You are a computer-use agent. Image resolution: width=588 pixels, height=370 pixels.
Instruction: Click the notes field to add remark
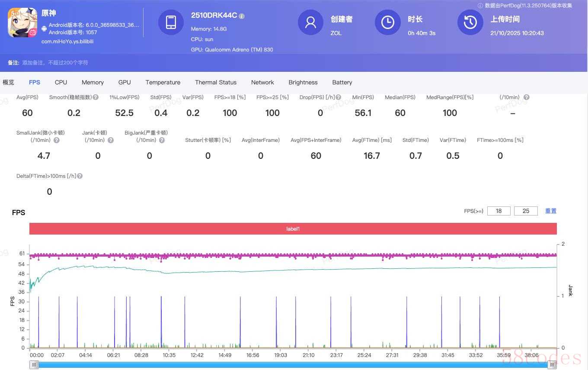(55, 63)
